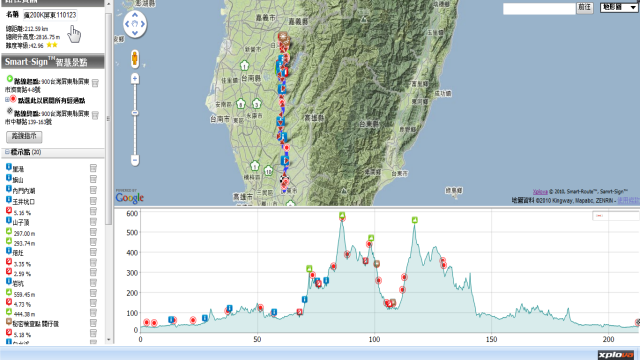Delete the 293.74 m waypoint
The image size is (640, 360).
point(93,242)
